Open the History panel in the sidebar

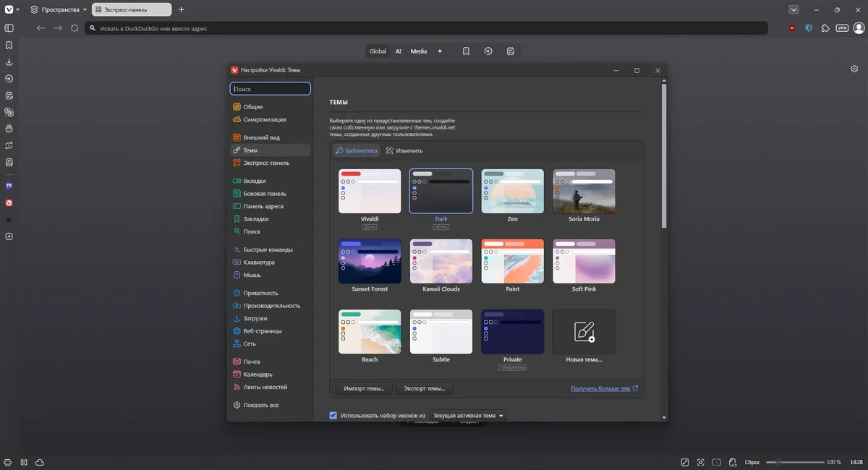[9, 79]
